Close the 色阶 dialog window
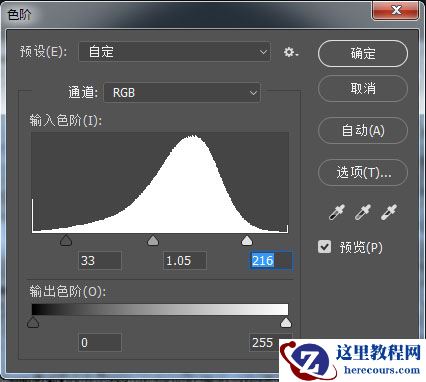Viewport: 426px width, 382px height. pos(395,10)
